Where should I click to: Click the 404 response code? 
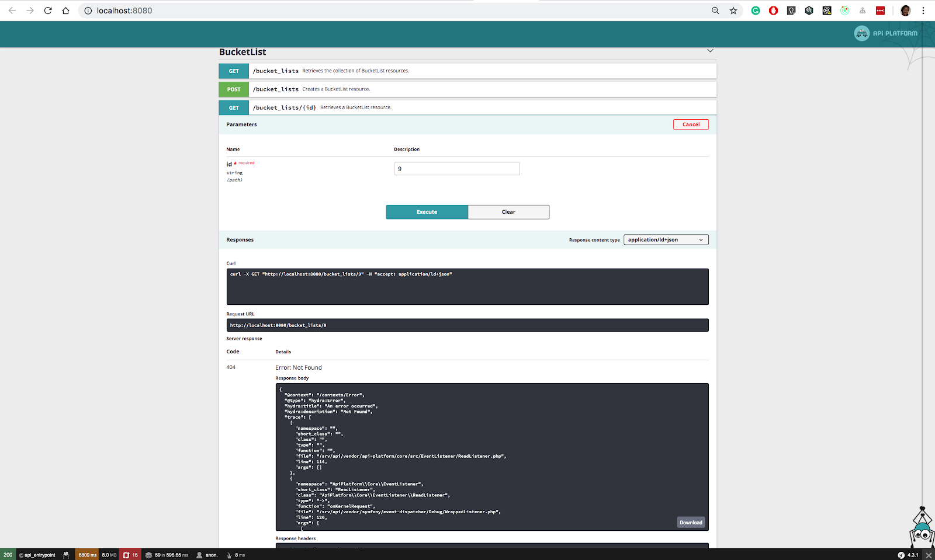point(231,367)
